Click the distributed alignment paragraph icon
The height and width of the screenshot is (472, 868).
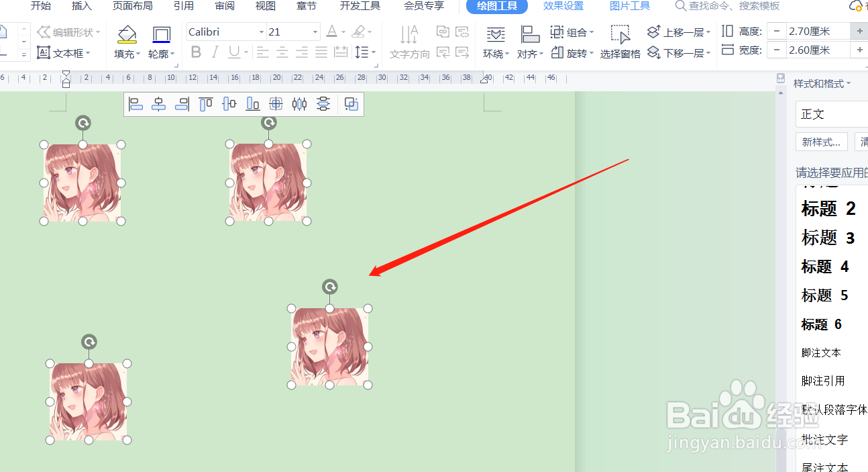pyautogui.click(x=341, y=52)
